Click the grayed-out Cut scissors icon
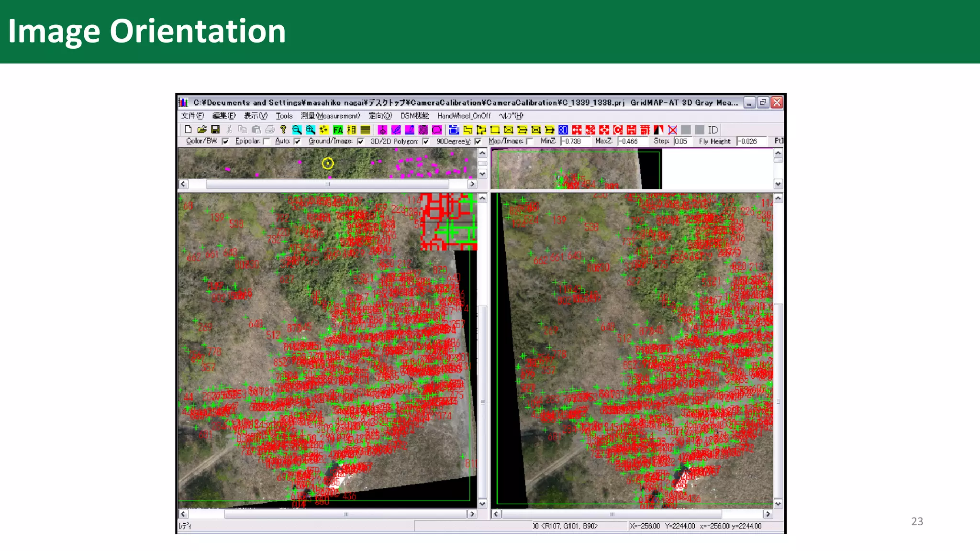This screenshot has width=980, height=551. tap(229, 130)
